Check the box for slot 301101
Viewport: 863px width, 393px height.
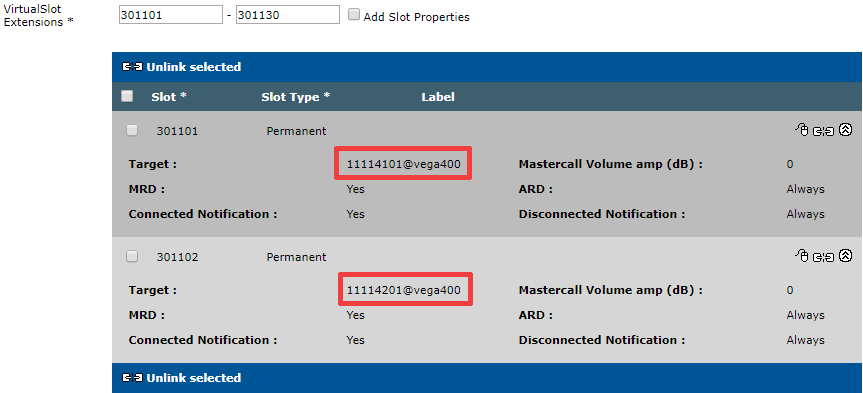click(x=132, y=130)
